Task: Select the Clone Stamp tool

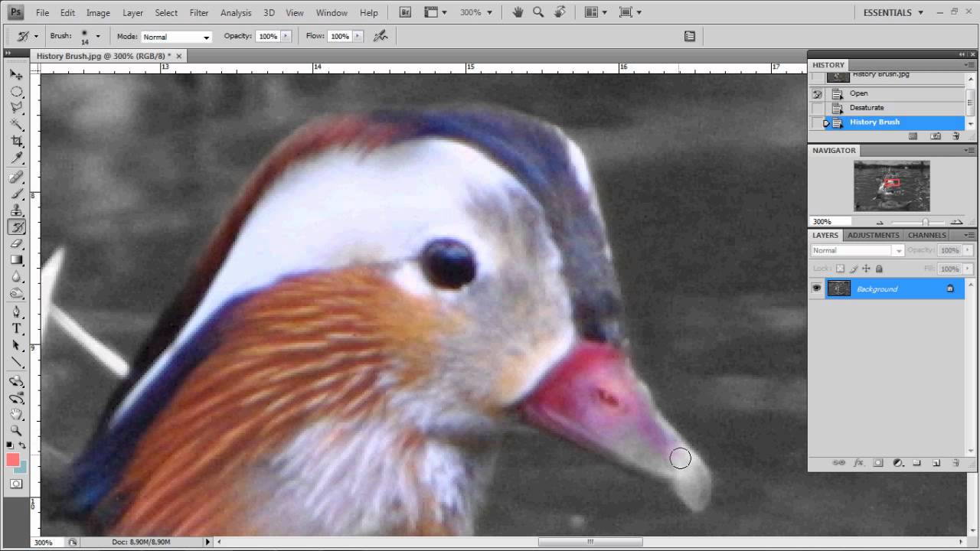Action: pos(16,210)
